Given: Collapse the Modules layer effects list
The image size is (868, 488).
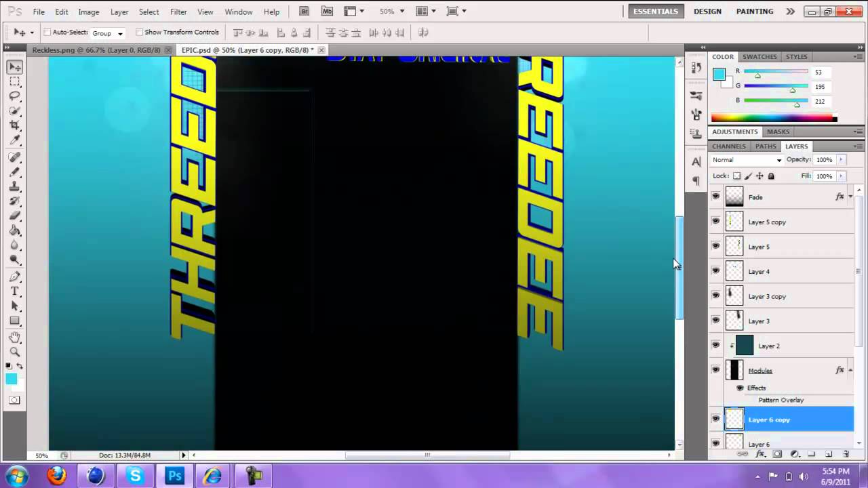Looking at the screenshot, I should pyautogui.click(x=850, y=370).
